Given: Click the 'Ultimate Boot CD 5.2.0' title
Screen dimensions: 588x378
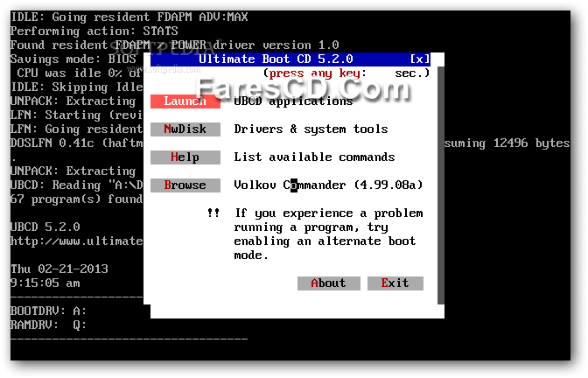Looking at the screenshot, I should (x=276, y=59).
